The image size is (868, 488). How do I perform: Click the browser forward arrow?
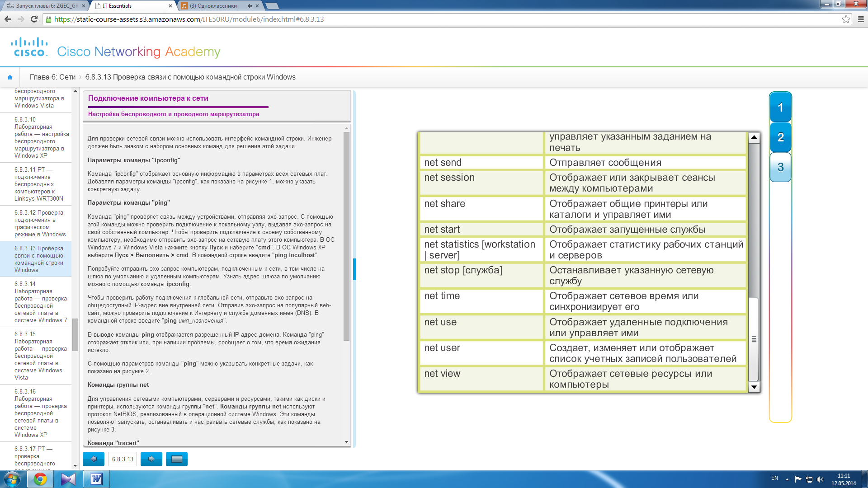[x=21, y=19]
